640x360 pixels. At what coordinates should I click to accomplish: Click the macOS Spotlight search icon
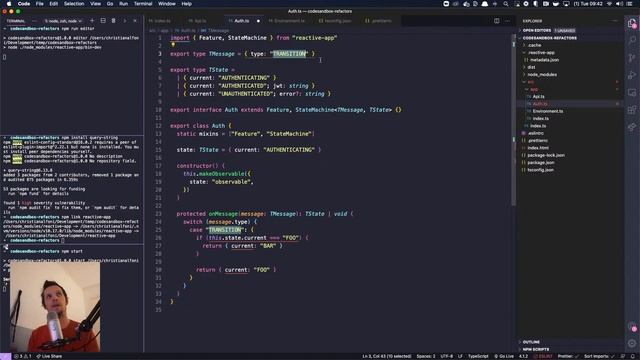[506, 4]
